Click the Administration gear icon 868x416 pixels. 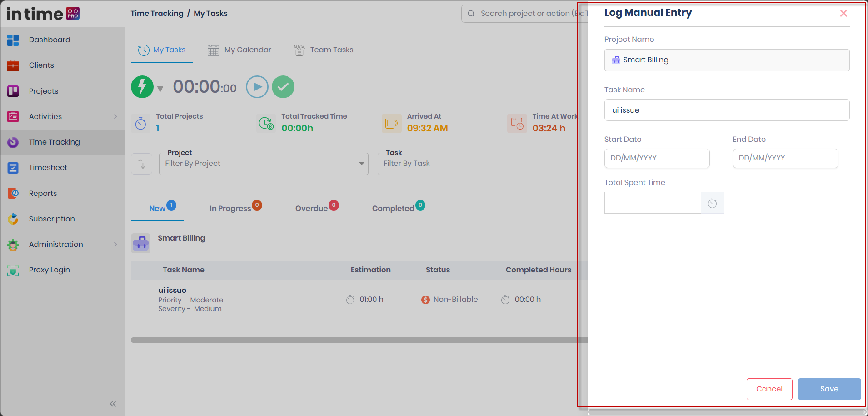tap(13, 245)
